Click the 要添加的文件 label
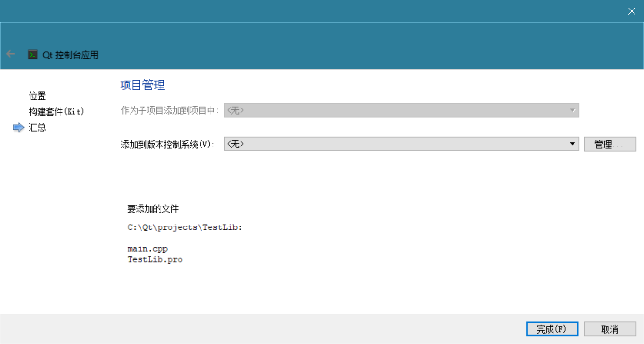The height and width of the screenshot is (344, 644). tap(153, 209)
